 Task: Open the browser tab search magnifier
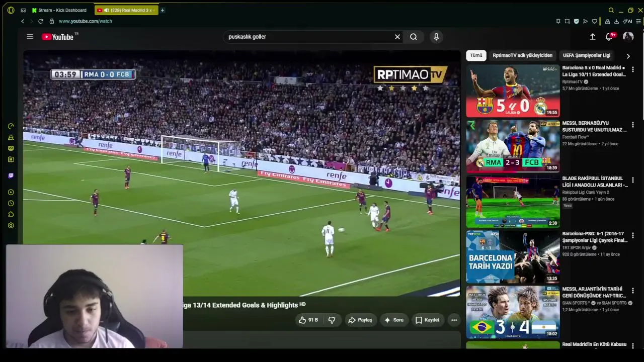[x=611, y=10]
